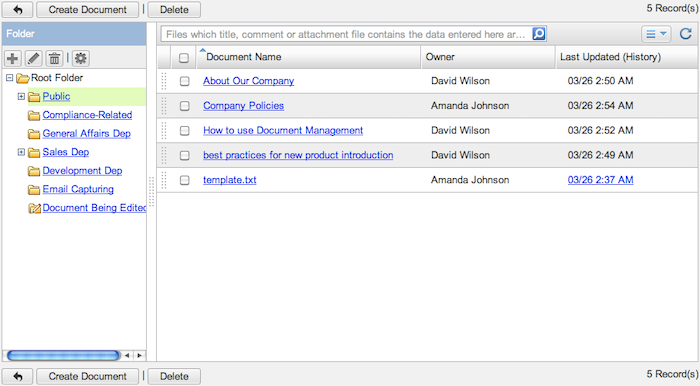Open the Document Being Edited folder
This screenshot has height=386, width=700.
click(x=94, y=208)
